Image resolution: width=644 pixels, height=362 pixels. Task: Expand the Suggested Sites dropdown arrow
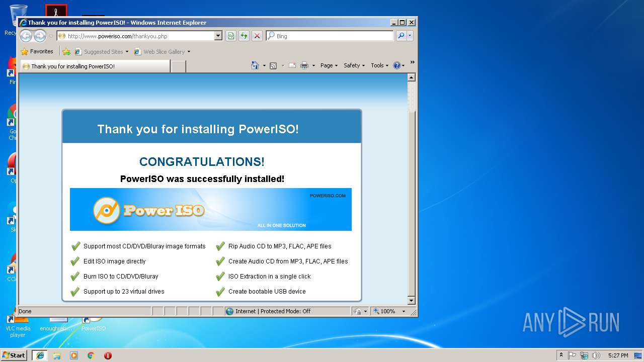pyautogui.click(x=127, y=52)
